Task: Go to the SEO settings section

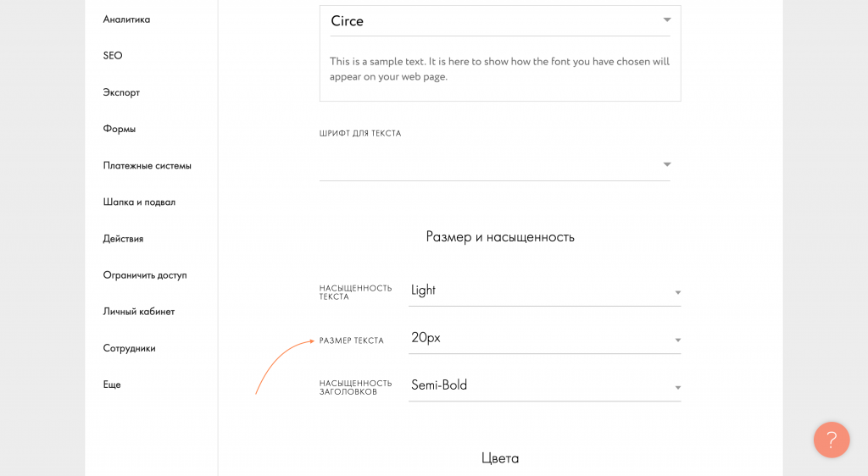Action: coord(113,56)
